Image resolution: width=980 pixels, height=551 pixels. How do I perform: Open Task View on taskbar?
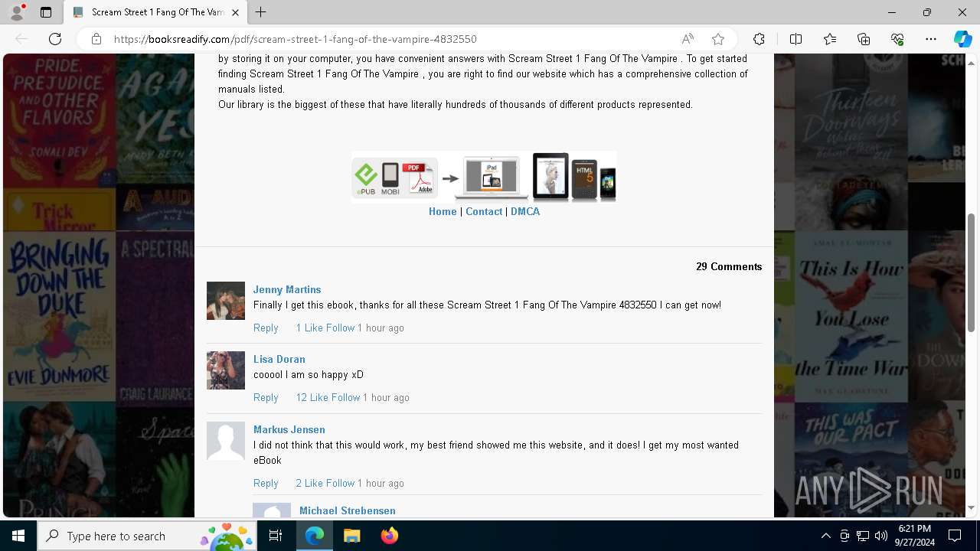pyautogui.click(x=276, y=536)
